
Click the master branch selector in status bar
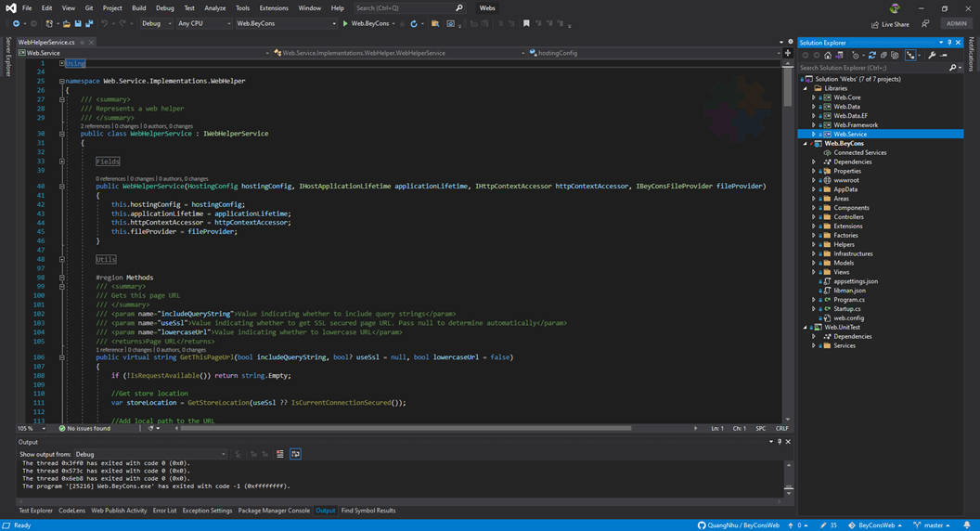[932, 525]
